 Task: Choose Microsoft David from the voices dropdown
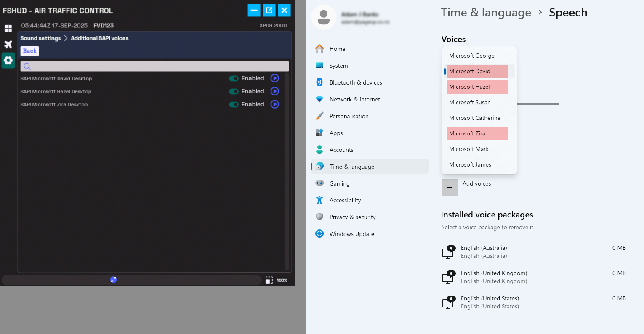479,71
